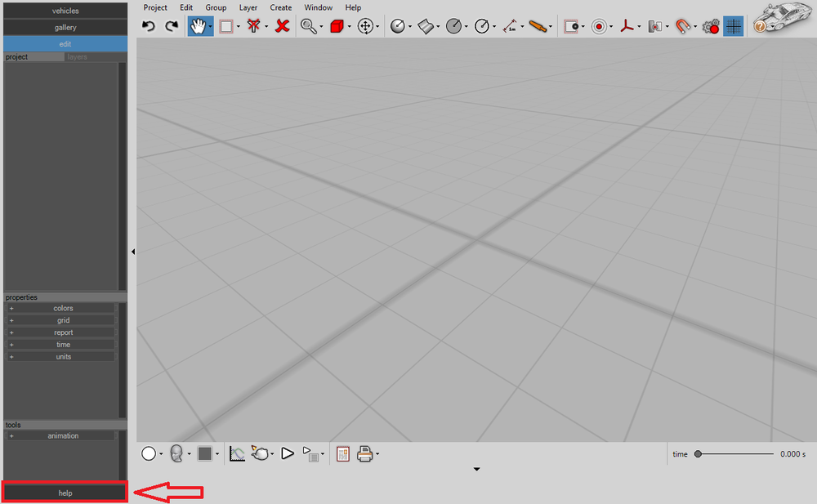Image resolution: width=817 pixels, height=504 pixels.
Task: Open dropdown arrow beside zoom tool
Action: [x=321, y=27]
